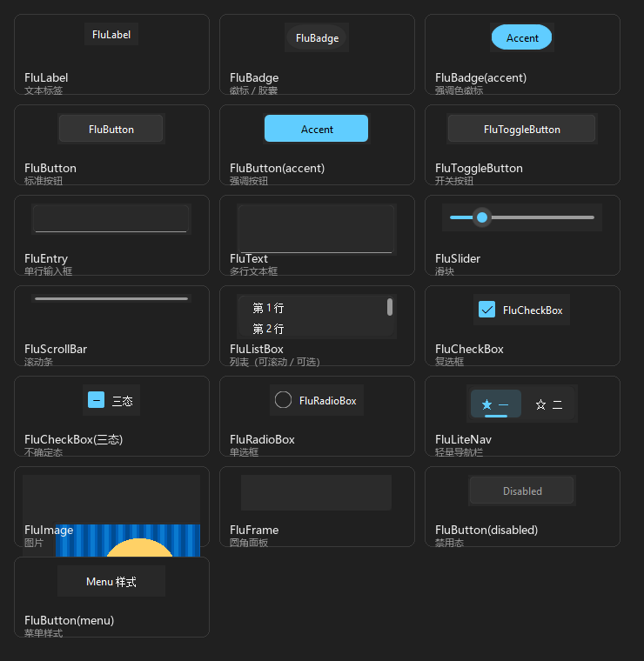The image size is (644, 661).
Task: Click the FluSlider track right portion
Action: 541,217
